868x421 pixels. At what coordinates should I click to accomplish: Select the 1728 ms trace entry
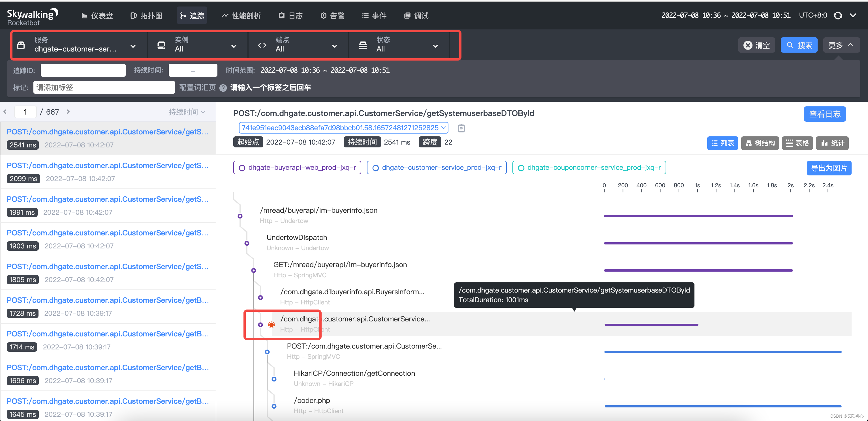click(108, 307)
